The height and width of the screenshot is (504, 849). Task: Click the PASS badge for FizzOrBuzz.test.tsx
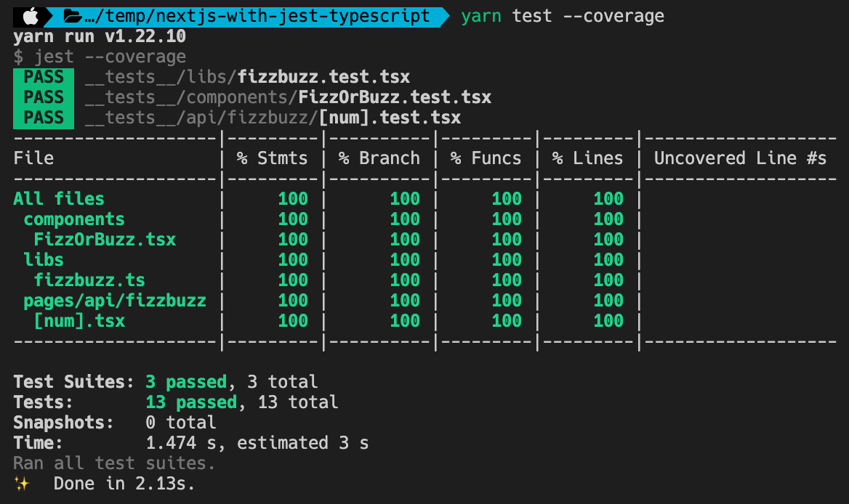[x=44, y=97]
